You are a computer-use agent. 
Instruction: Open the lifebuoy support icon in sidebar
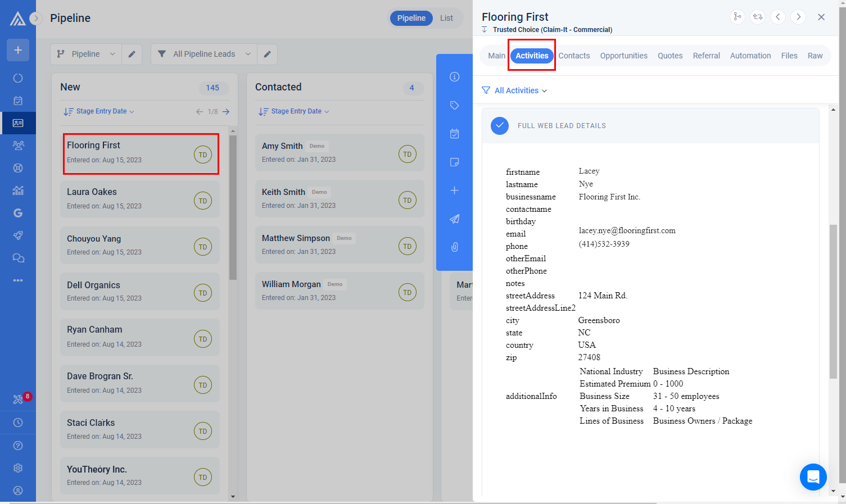click(x=18, y=168)
